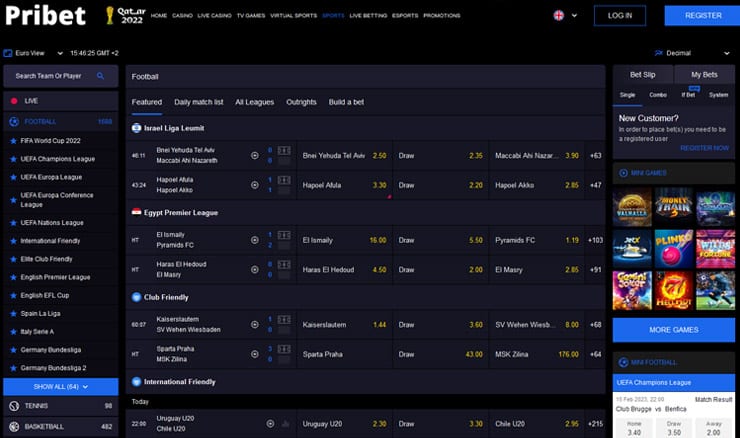Click the LOG IN button
Screen dimensions: 740x438
[x=620, y=16]
